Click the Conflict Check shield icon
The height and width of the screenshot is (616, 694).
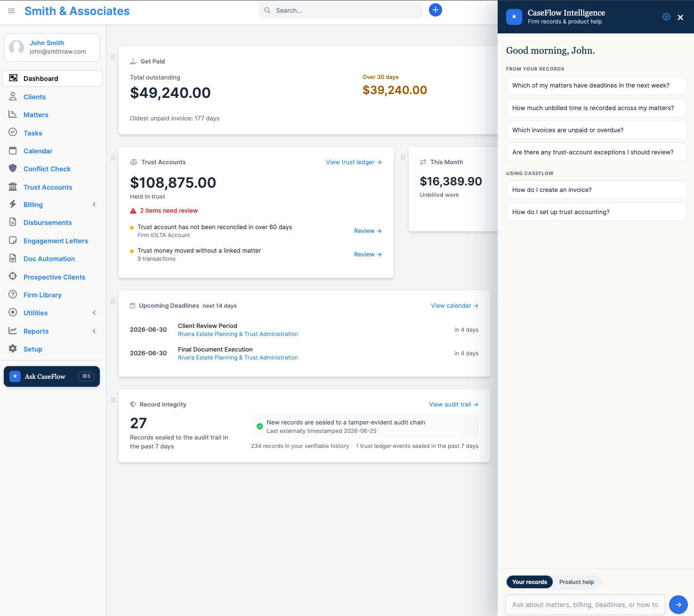[13, 168]
